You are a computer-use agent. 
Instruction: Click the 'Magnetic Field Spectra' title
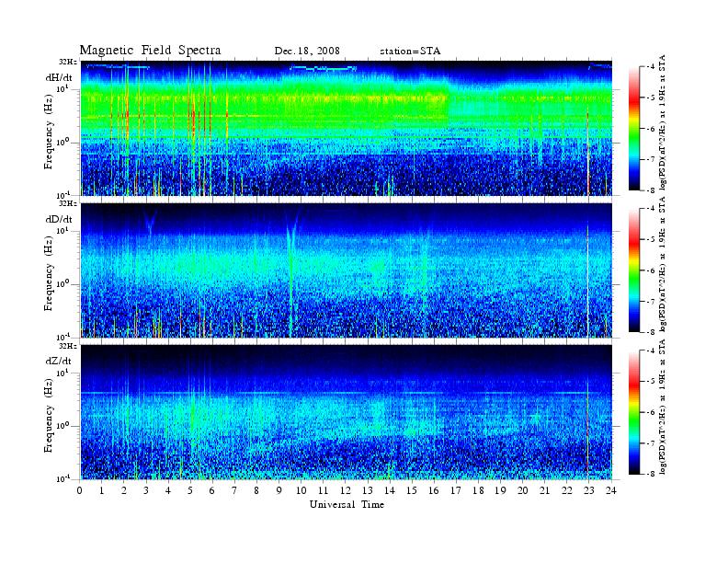150,51
